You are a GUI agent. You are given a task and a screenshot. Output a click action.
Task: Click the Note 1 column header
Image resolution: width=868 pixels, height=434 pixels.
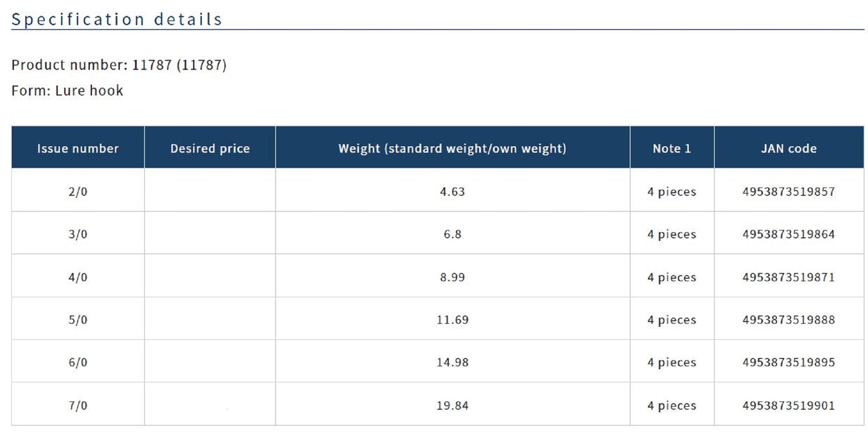pos(671,148)
